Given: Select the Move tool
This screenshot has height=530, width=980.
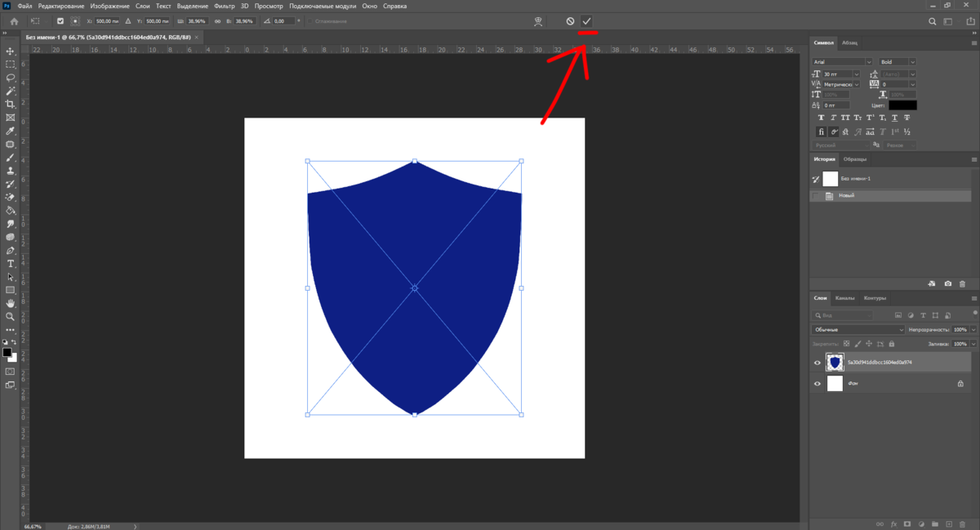Looking at the screenshot, I should (11, 51).
